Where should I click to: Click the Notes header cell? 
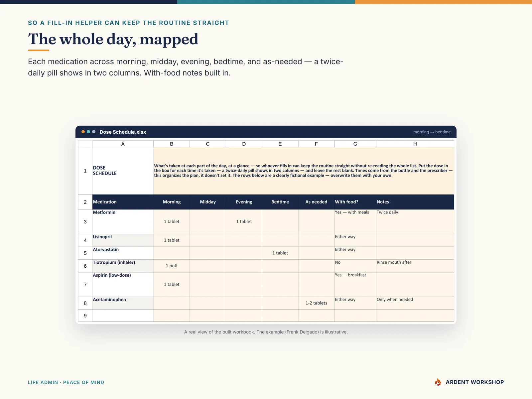(x=415, y=202)
